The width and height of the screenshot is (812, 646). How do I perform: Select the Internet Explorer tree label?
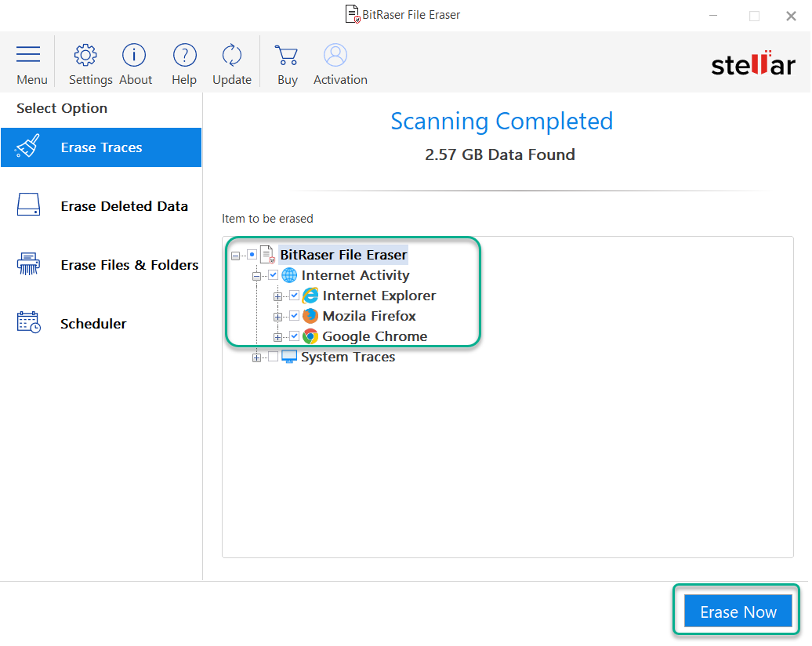(379, 296)
